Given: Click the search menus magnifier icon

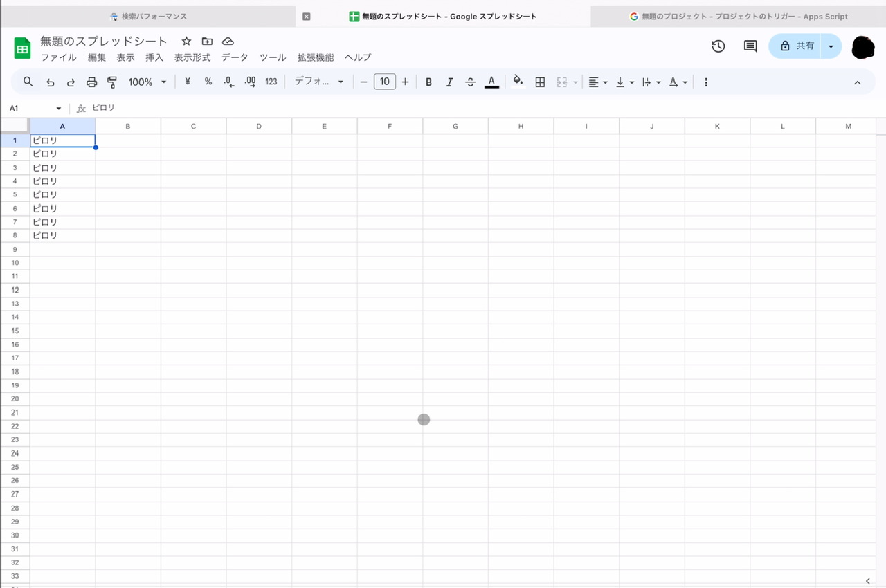Looking at the screenshot, I should tap(28, 82).
